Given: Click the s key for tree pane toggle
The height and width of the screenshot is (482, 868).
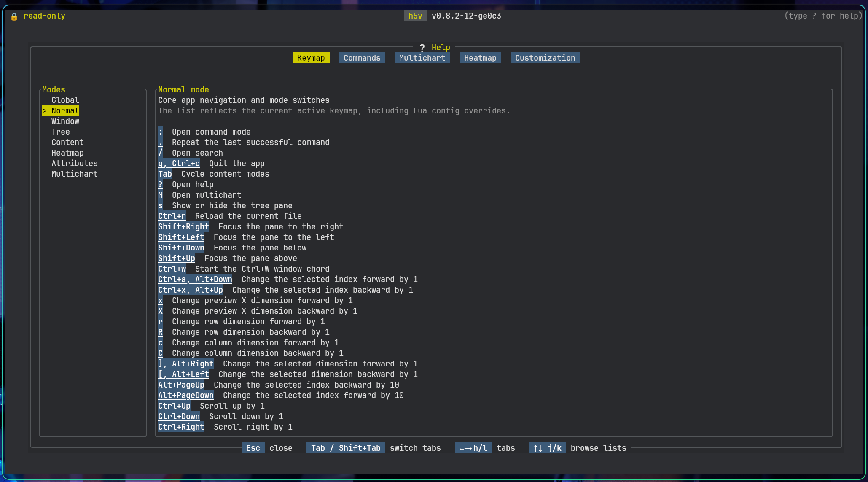Looking at the screenshot, I should (x=160, y=206).
